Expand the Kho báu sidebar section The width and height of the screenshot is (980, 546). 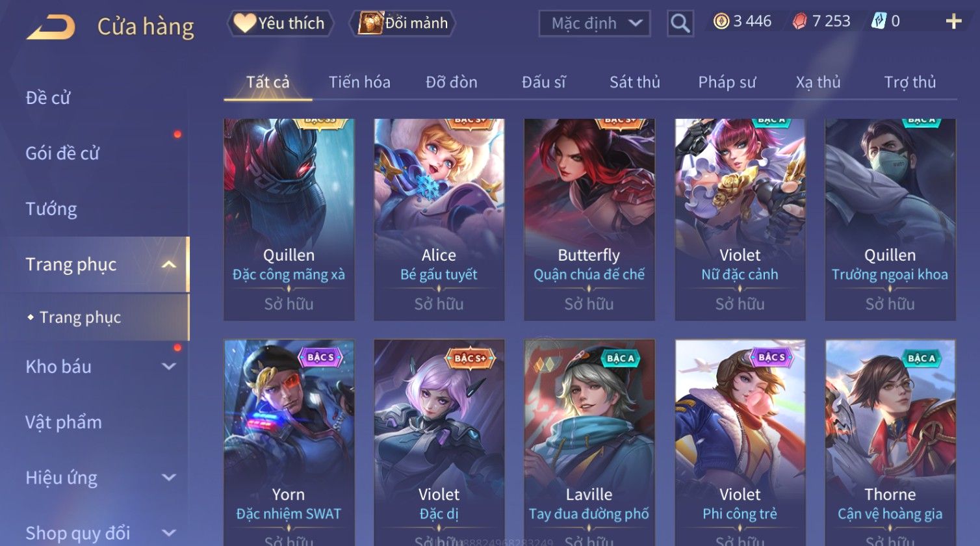pyautogui.click(x=169, y=367)
